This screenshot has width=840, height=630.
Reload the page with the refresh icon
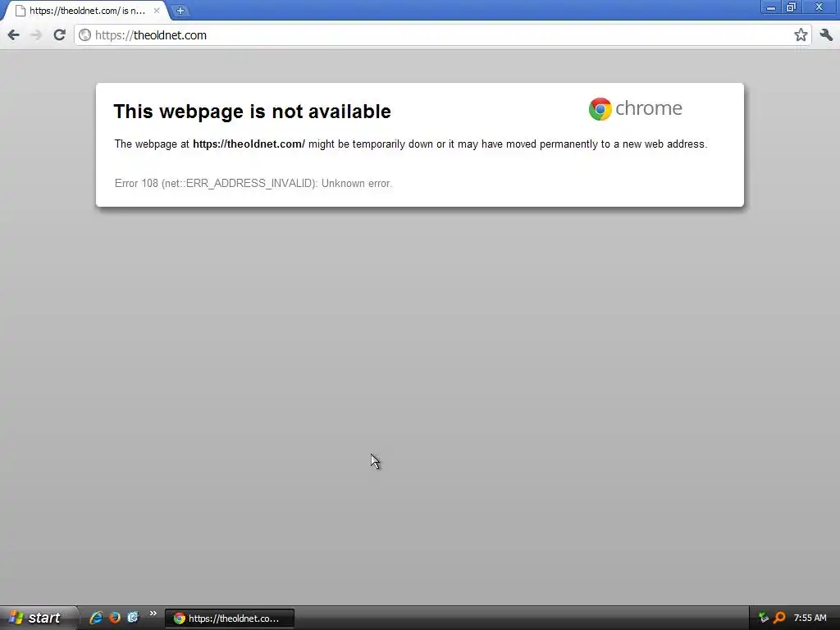[59, 34]
